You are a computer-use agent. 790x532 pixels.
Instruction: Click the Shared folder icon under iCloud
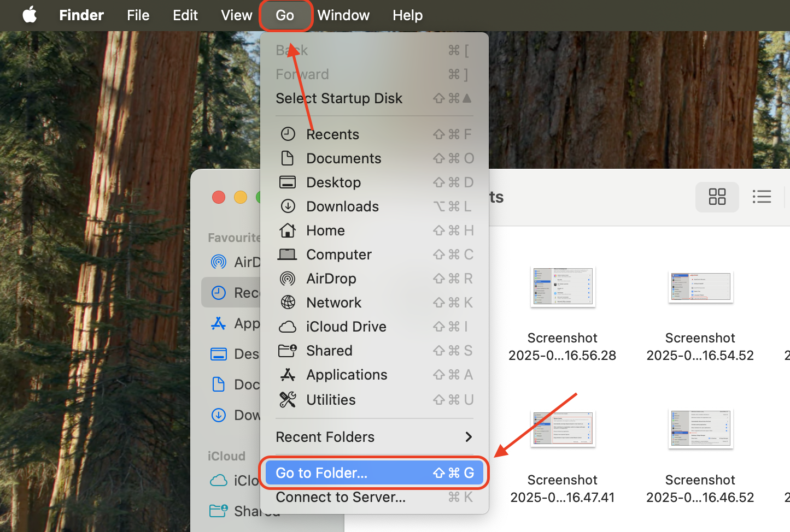(x=219, y=511)
